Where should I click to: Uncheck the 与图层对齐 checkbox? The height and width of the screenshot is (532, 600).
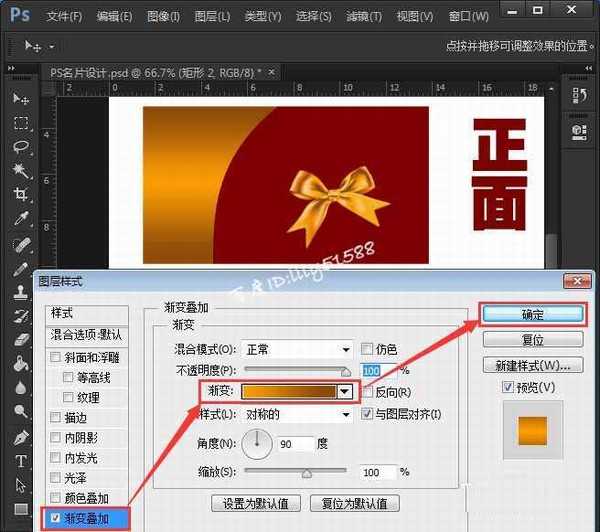(x=367, y=414)
